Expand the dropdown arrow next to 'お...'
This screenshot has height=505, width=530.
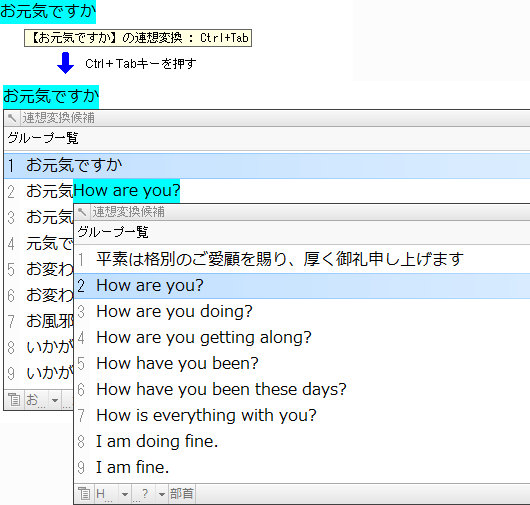(x=55, y=400)
